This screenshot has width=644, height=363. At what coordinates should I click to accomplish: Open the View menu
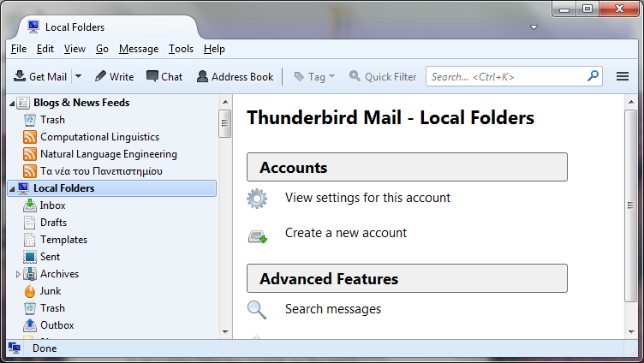point(75,49)
